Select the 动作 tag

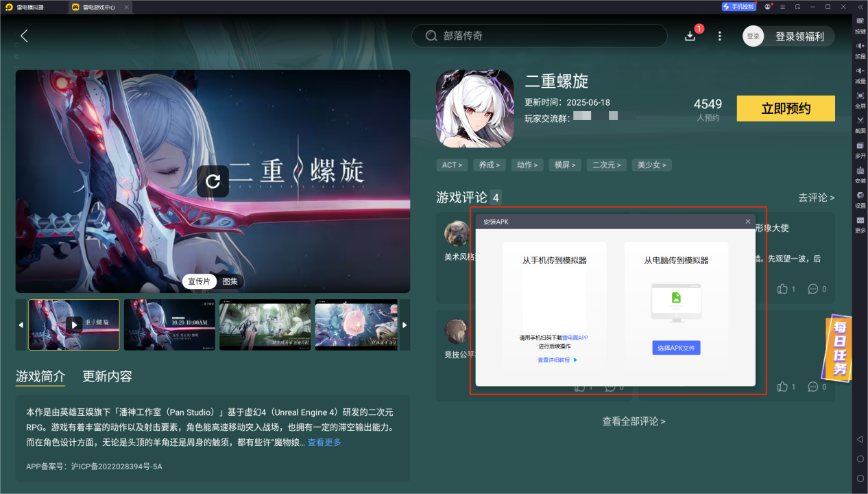pos(527,165)
